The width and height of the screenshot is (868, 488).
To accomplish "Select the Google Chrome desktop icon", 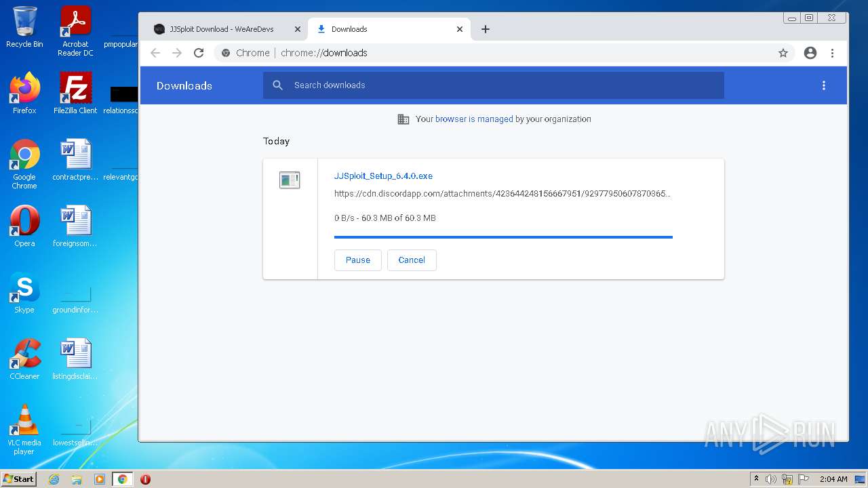I will pos(24,164).
